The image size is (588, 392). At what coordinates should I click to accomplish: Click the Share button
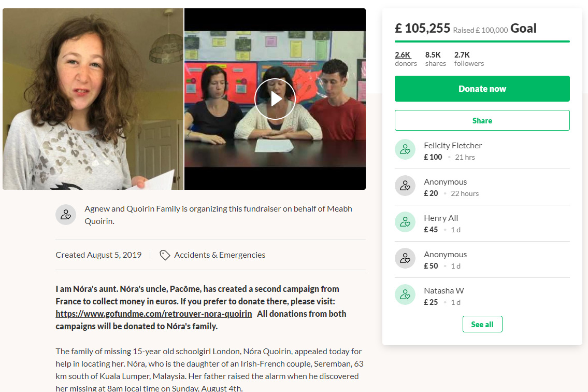coord(482,120)
